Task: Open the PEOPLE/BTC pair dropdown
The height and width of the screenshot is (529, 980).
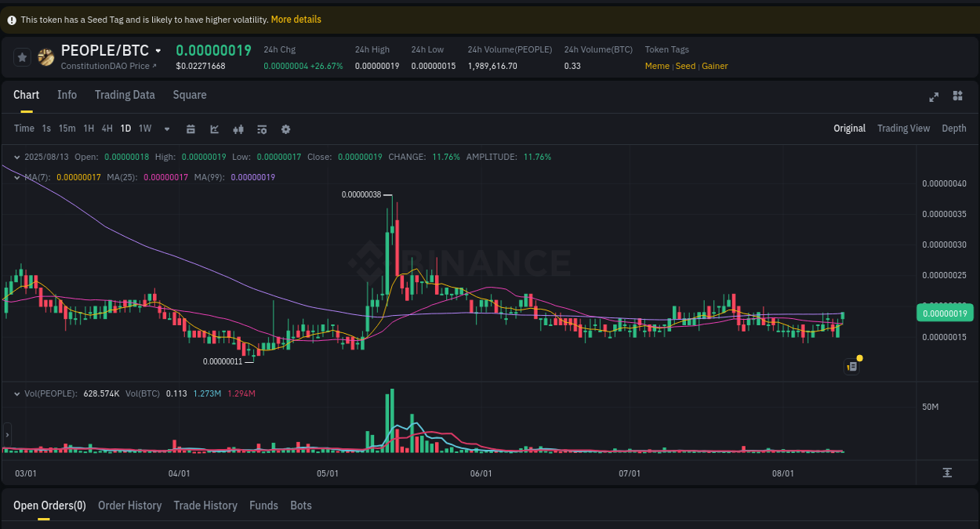Action: pyautogui.click(x=156, y=50)
